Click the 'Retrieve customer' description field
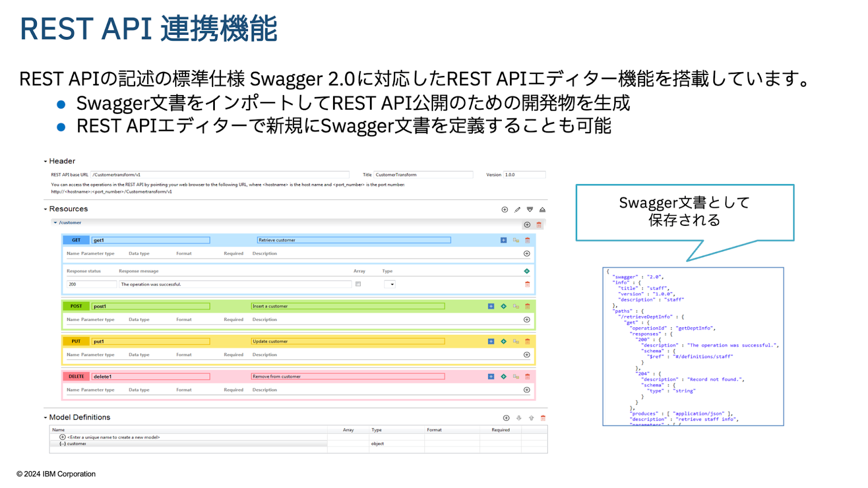This screenshot has width=868, height=488. pos(354,240)
